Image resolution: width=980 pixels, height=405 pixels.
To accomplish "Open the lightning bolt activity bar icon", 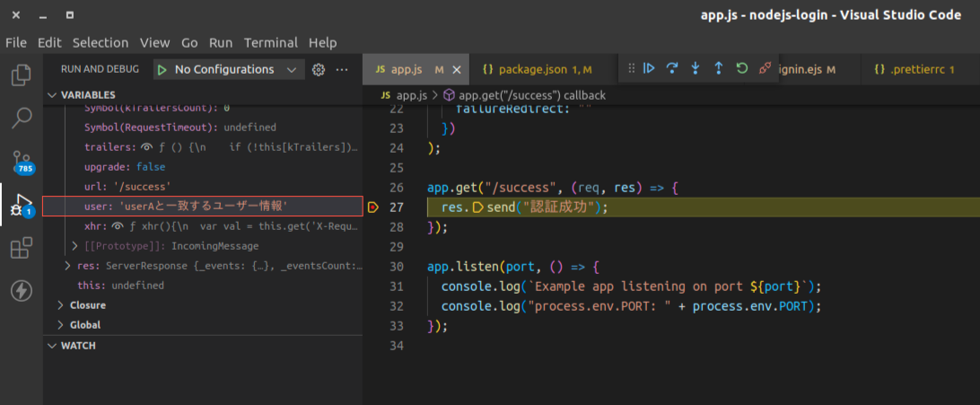I will pyautogui.click(x=22, y=291).
